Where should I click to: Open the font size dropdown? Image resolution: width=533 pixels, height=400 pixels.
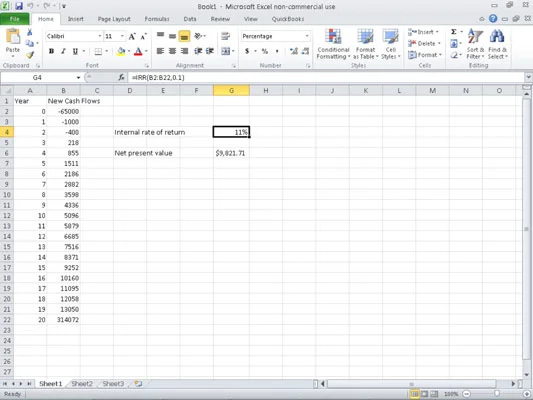122,36
